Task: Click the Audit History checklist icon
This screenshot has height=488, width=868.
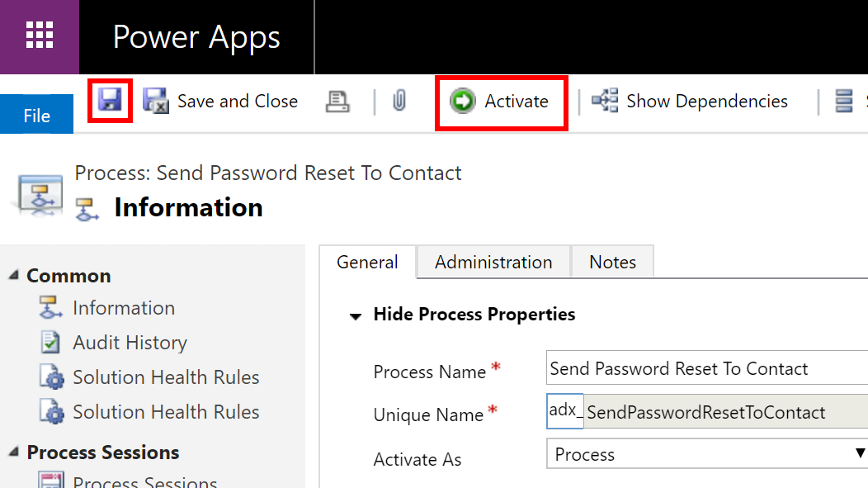Action: point(50,343)
